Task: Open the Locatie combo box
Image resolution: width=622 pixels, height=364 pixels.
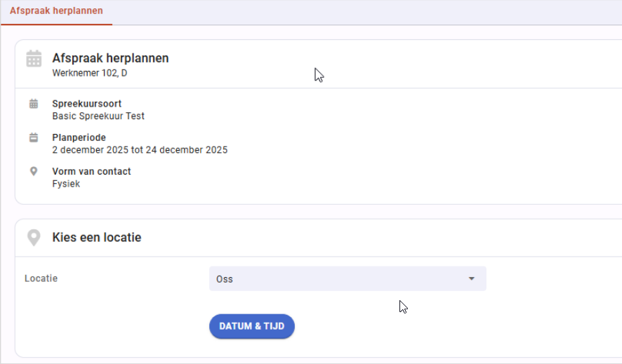Action: [x=347, y=278]
